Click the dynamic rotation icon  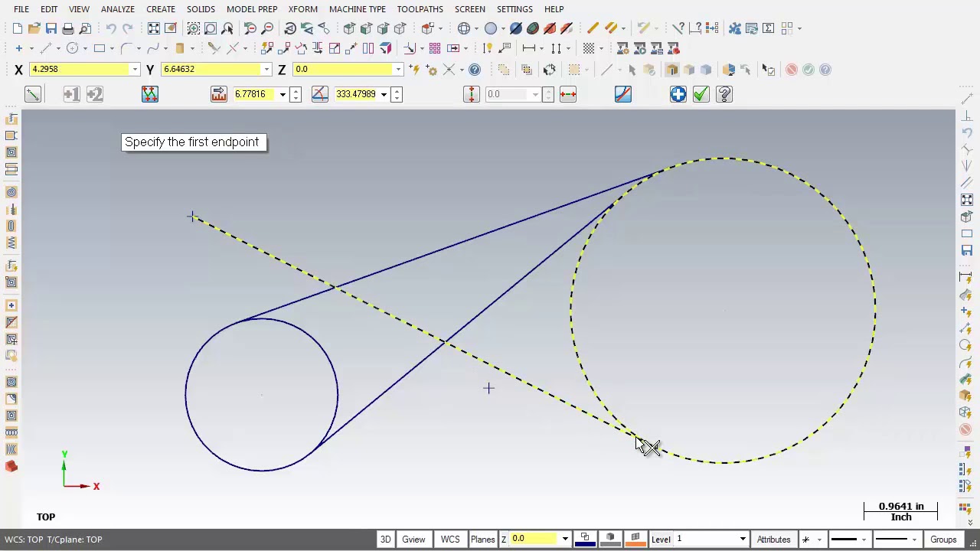290,28
